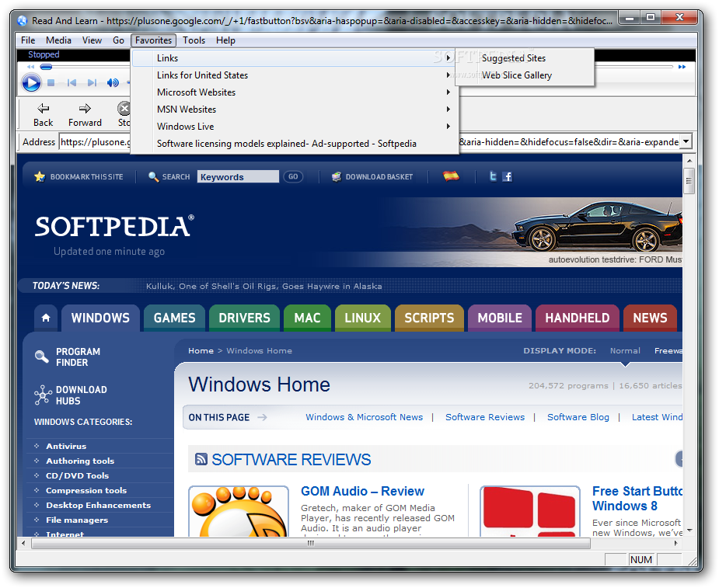Stop page loading with the gray X button

(124, 109)
